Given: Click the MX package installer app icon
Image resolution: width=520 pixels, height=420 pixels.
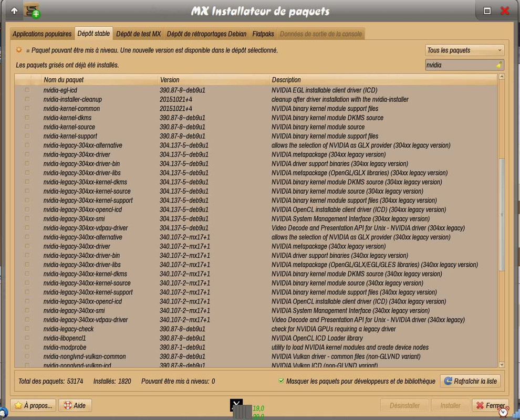Looking at the screenshot, I should tap(32, 11).
